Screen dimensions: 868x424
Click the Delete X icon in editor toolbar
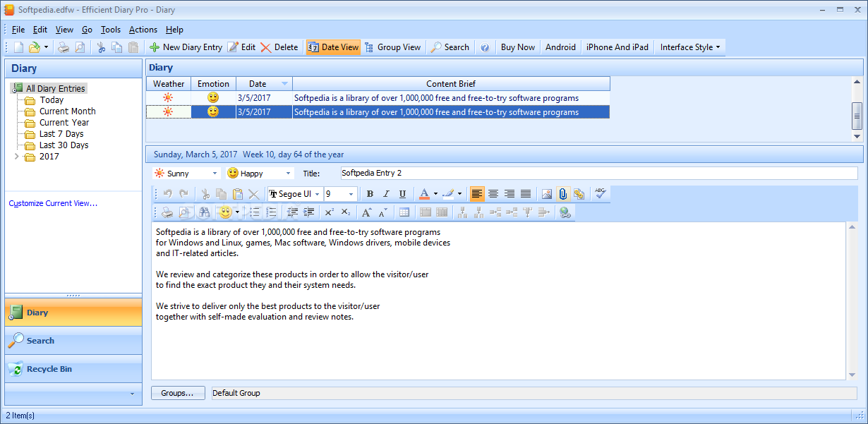[x=254, y=194]
